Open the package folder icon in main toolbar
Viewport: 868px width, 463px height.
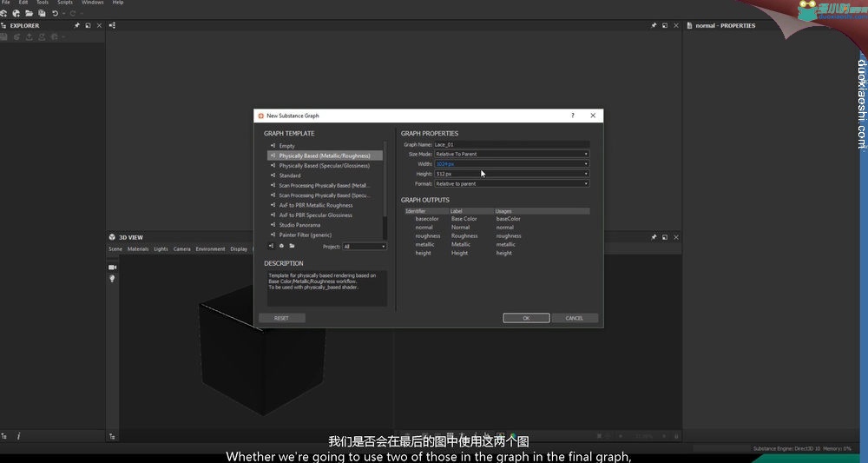pos(29,13)
